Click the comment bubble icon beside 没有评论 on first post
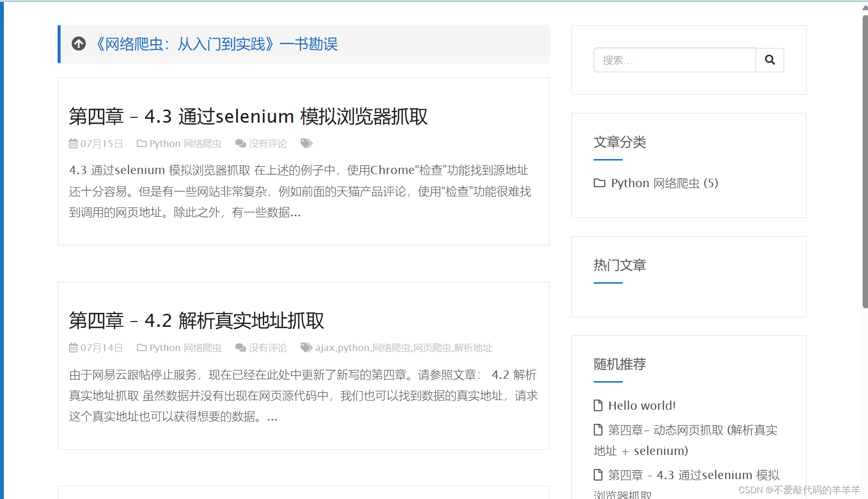Screen dimensions: 868x499 [x=240, y=143]
